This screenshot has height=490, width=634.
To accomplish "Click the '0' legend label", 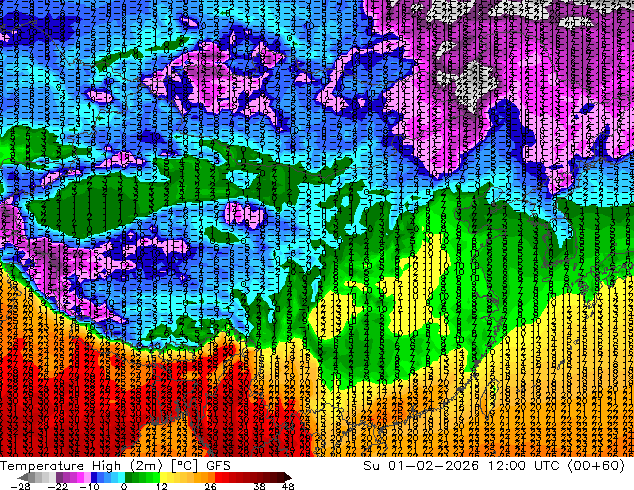I will click(124, 486).
